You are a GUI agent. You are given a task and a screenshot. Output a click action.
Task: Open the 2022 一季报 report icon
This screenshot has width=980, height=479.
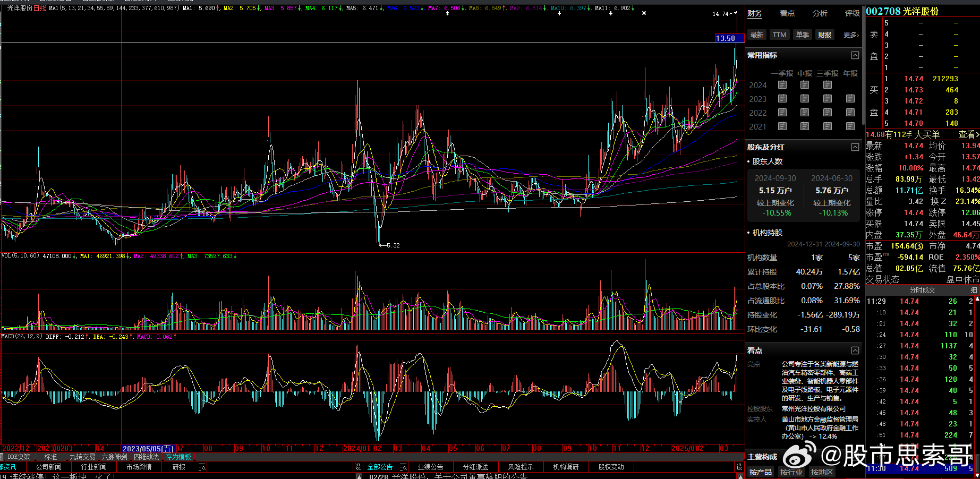tap(782, 113)
